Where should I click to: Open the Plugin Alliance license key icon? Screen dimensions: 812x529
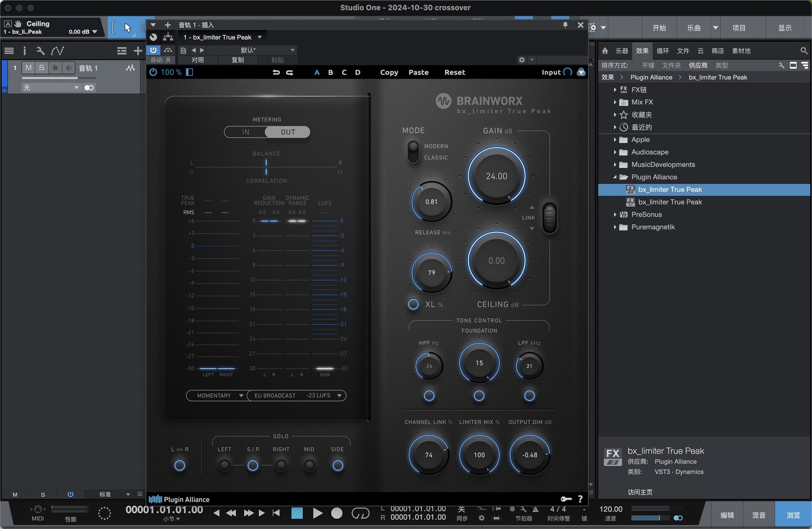566,499
